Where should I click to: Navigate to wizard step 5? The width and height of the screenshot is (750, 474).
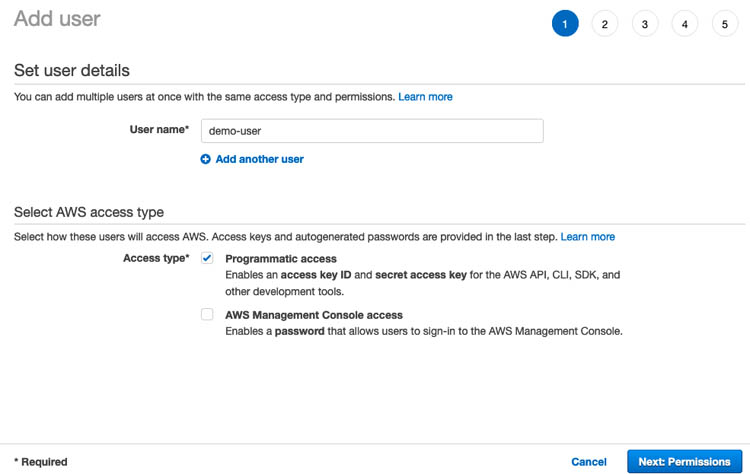(725, 24)
